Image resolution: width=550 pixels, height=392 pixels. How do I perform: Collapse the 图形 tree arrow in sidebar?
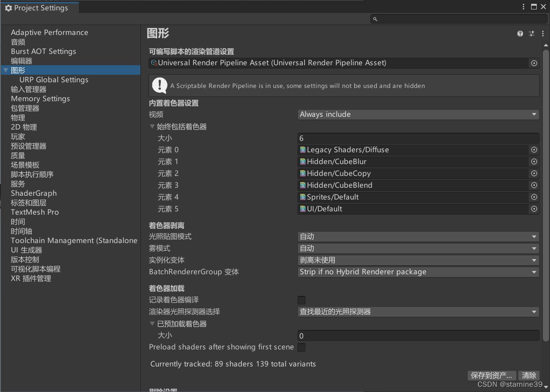pos(6,70)
